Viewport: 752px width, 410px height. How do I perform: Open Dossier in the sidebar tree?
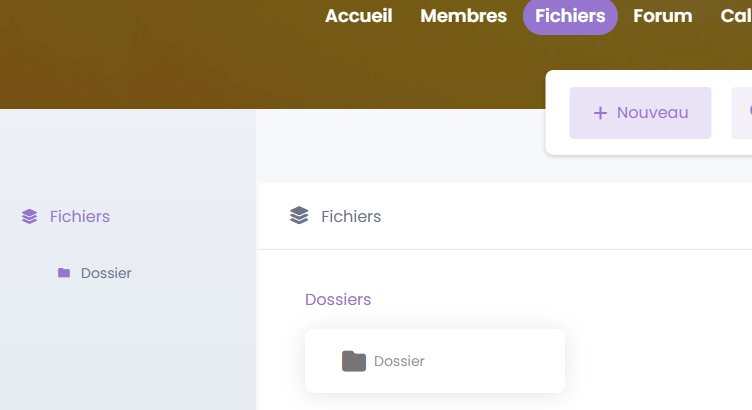pos(106,273)
